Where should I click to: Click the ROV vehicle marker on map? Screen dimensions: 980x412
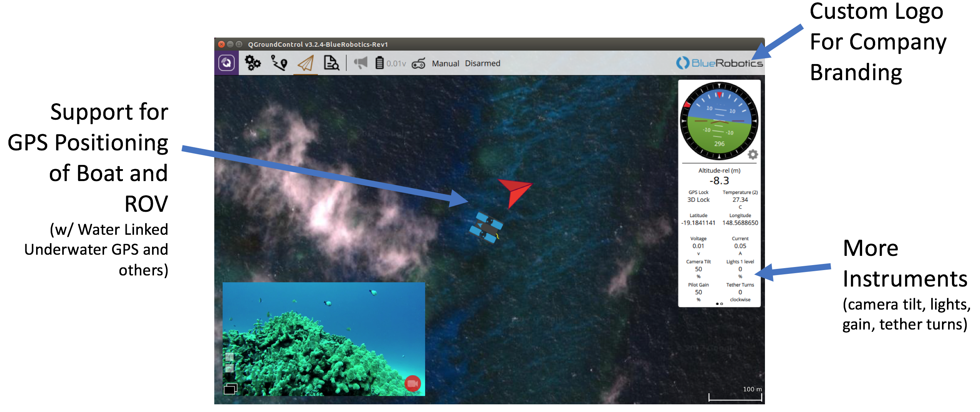coord(486,227)
